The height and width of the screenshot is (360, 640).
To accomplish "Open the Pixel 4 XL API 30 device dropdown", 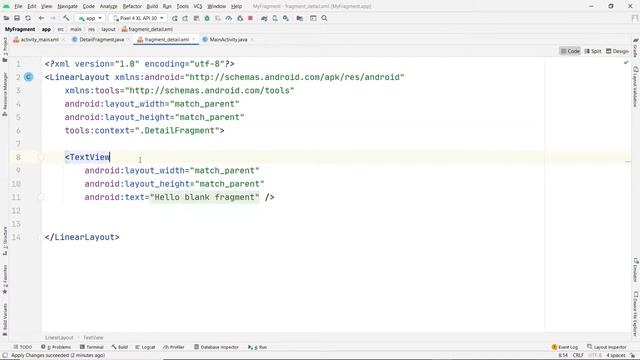I will pos(138,18).
